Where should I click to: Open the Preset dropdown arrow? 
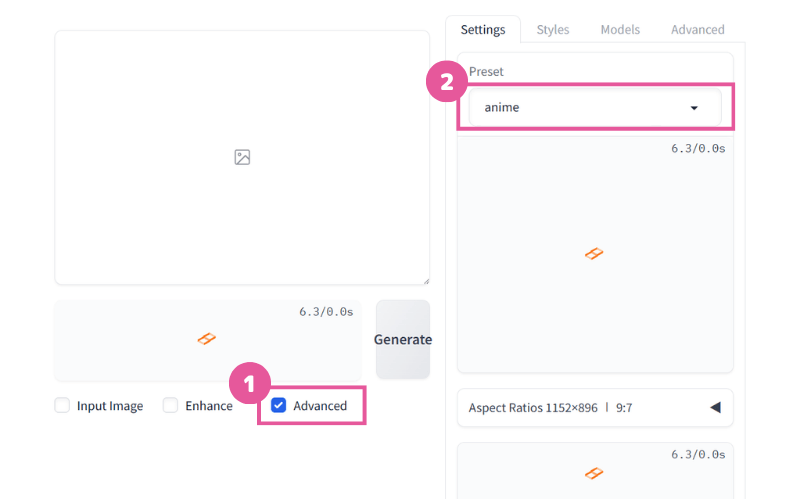click(x=694, y=108)
